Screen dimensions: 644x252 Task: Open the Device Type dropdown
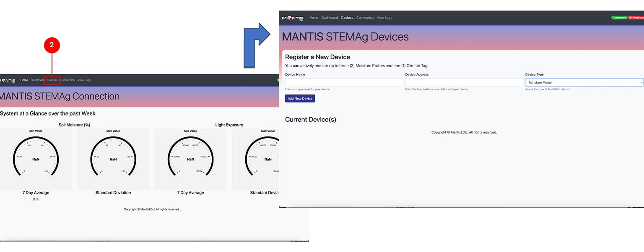point(584,83)
